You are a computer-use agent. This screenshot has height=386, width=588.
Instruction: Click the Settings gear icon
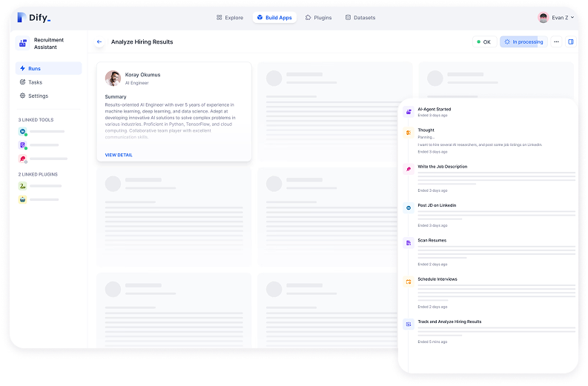point(22,96)
